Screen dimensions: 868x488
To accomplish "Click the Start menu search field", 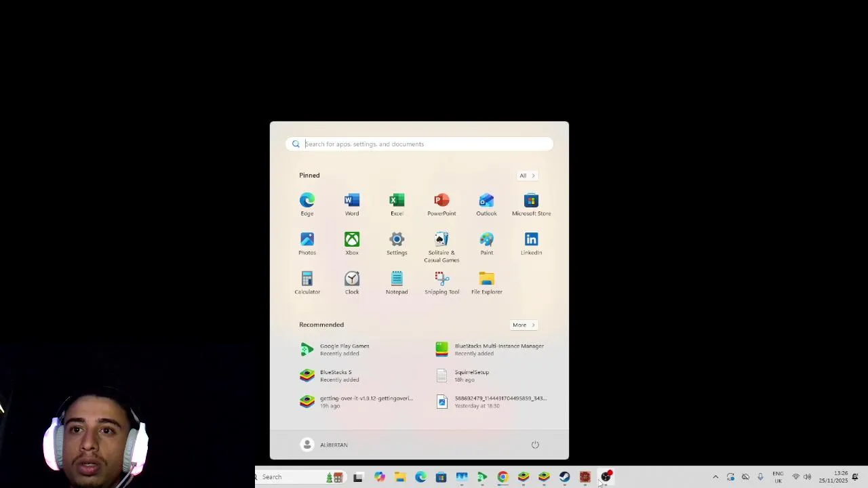I will 419,144.
